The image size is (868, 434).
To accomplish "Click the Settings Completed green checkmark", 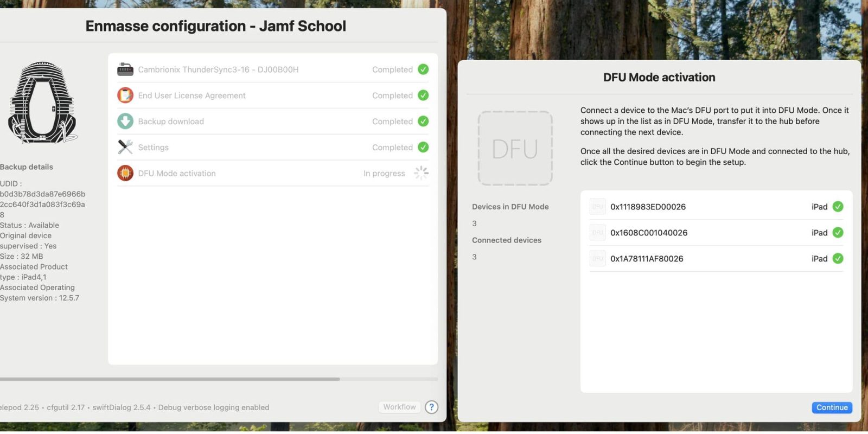I will click(x=423, y=147).
